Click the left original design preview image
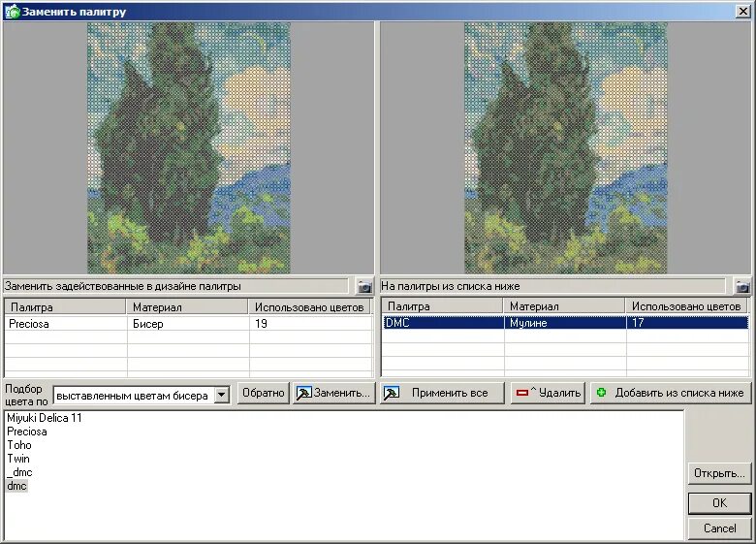 189,148
